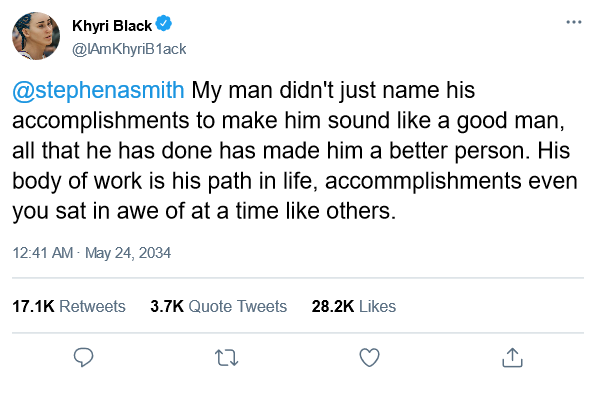Click the May 24, 2034 date
The width and height of the screenshot is (596, 394).
pyautogui.click(x=128, y=253)
